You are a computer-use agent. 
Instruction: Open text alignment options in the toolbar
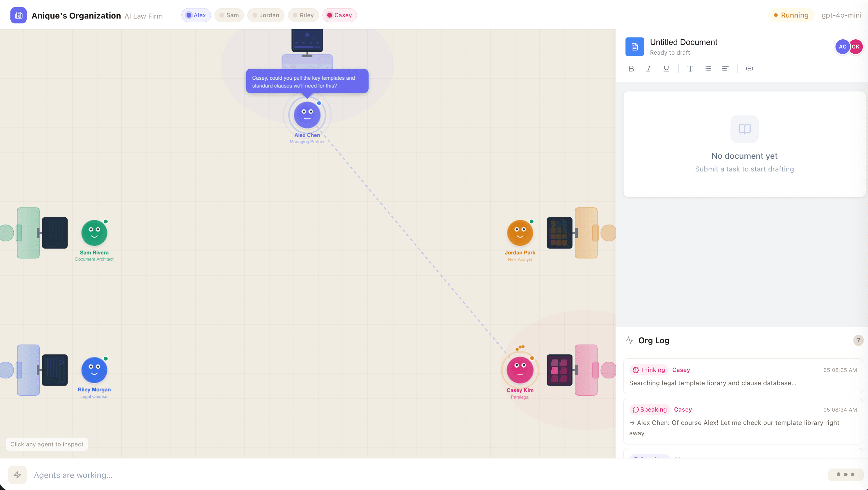click(x=726, y=68)
